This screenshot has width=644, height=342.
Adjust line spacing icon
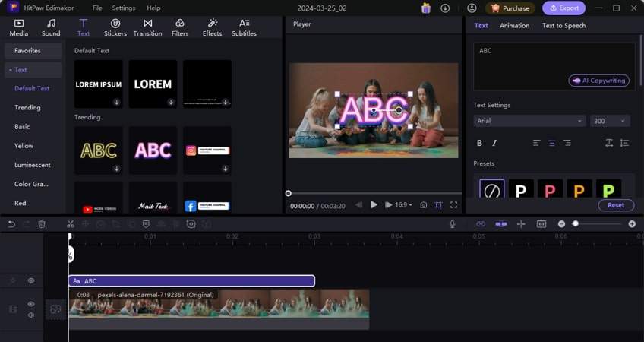point(624,143)
